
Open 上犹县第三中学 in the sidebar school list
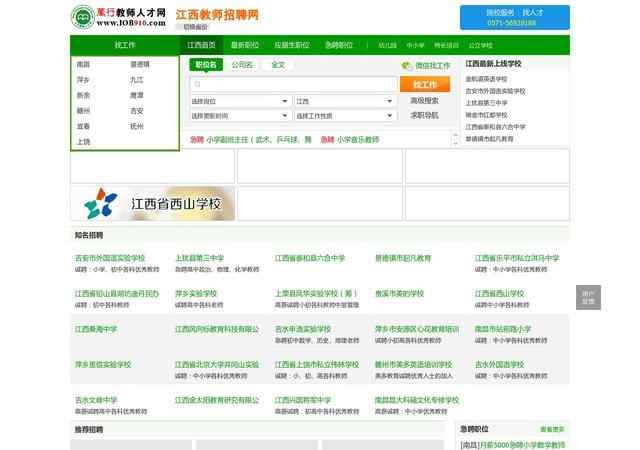coord(486,103)
